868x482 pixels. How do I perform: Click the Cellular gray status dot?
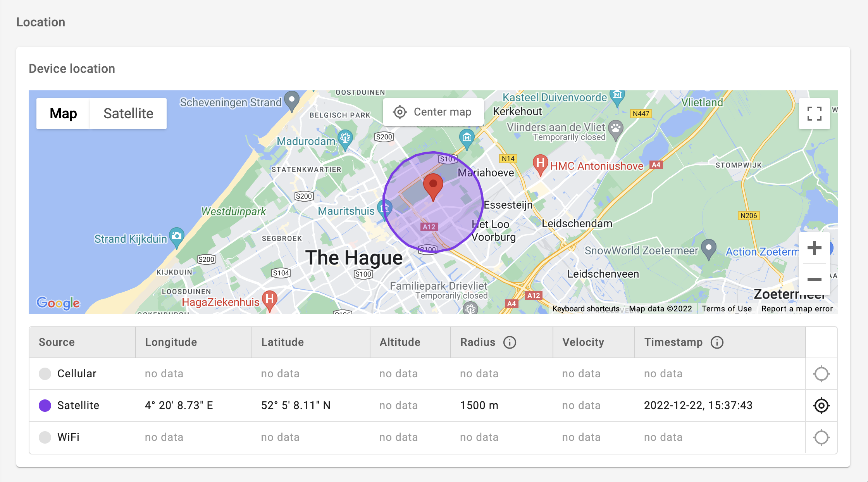45,374
